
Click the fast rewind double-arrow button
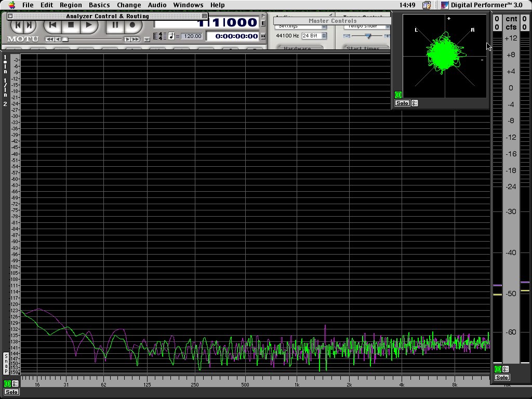[x=49, y=39]
